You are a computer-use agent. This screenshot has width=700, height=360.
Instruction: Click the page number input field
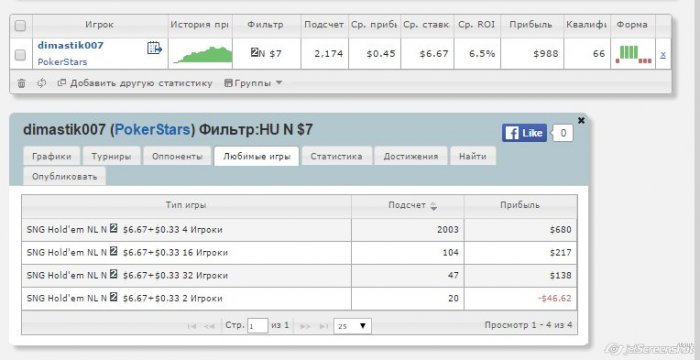258,326
